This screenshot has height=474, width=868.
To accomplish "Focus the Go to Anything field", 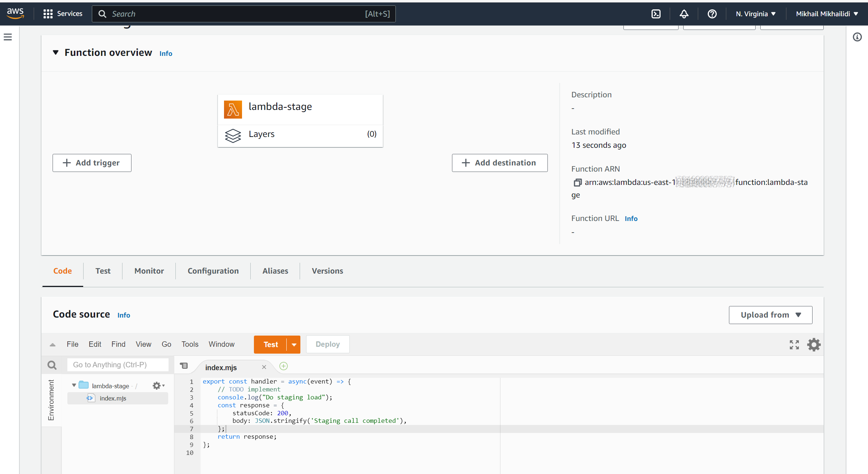I will tap(118, 365).
